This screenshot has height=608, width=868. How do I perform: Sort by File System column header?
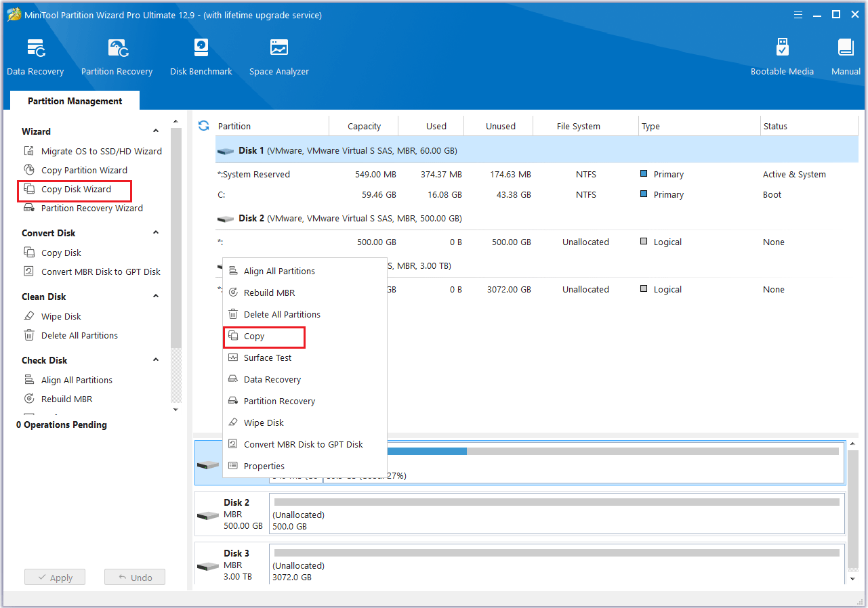(586, 126)
